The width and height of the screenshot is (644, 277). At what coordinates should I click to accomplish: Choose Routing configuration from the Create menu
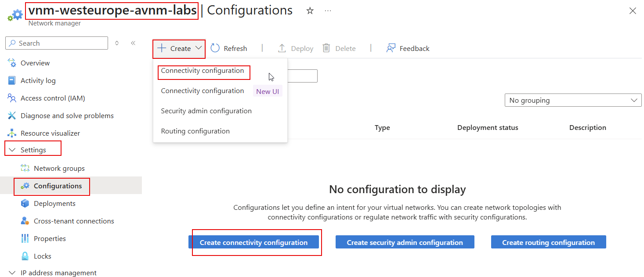195,131
